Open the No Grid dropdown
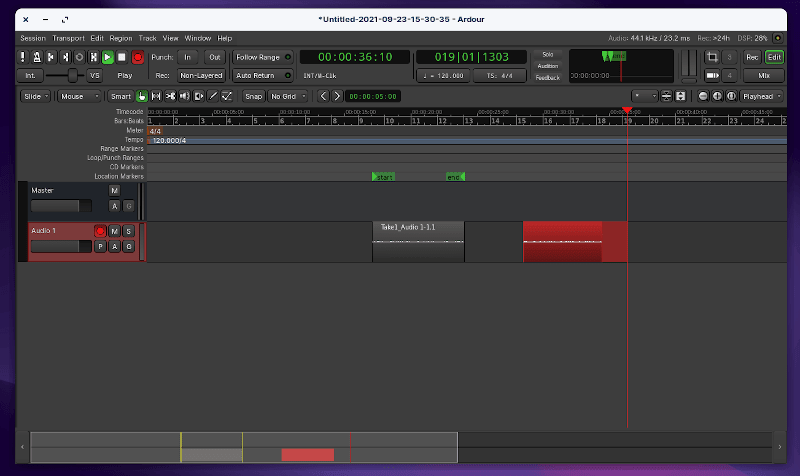Image resolution: width=800 pixels, height=476 pixels. click(289, 96)
